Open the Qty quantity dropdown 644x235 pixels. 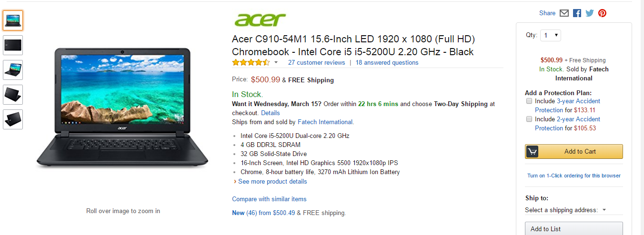[x=551, y=35]
